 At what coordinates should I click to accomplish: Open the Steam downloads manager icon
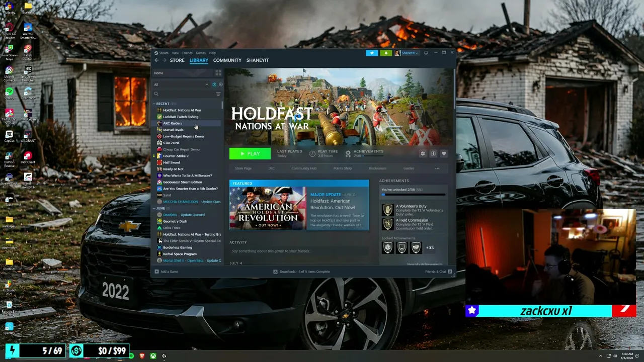coord(275,271)
